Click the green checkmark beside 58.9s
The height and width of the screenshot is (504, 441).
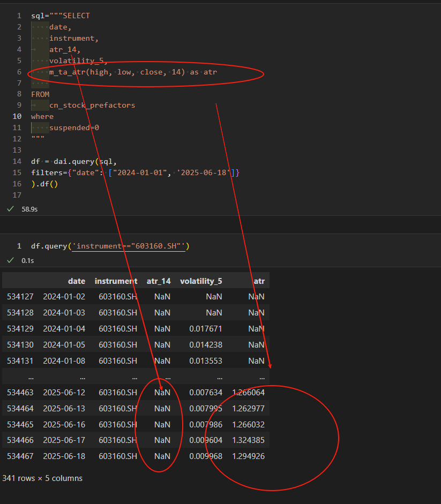coord(10,209)
